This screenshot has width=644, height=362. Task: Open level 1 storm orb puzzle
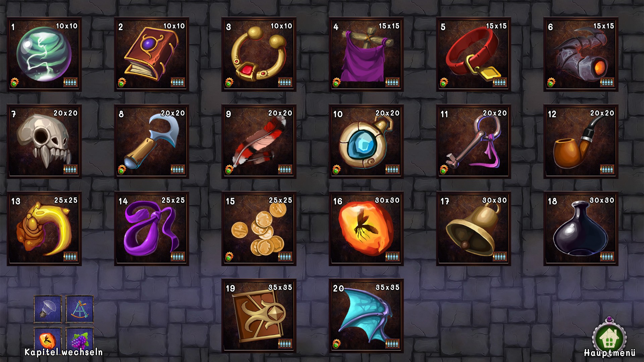point(44,54)
